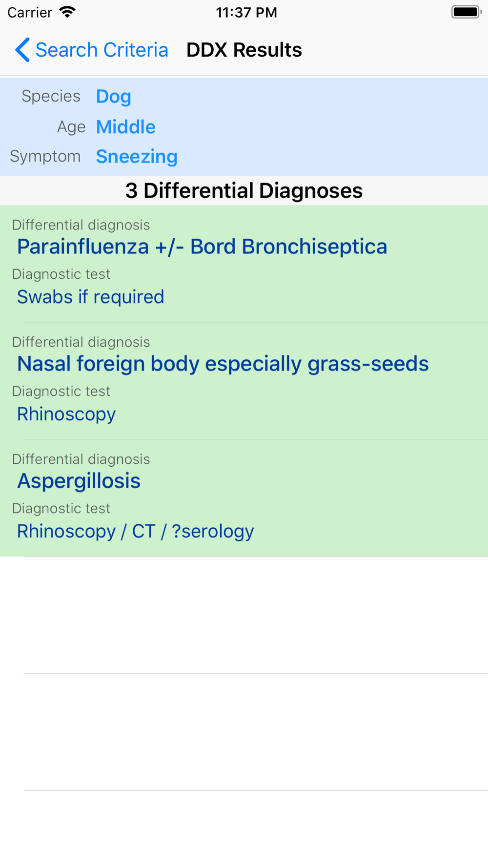Tap Rhinoscopy / CT / ?serology test
488x868 pixels.
pos(135,531)
